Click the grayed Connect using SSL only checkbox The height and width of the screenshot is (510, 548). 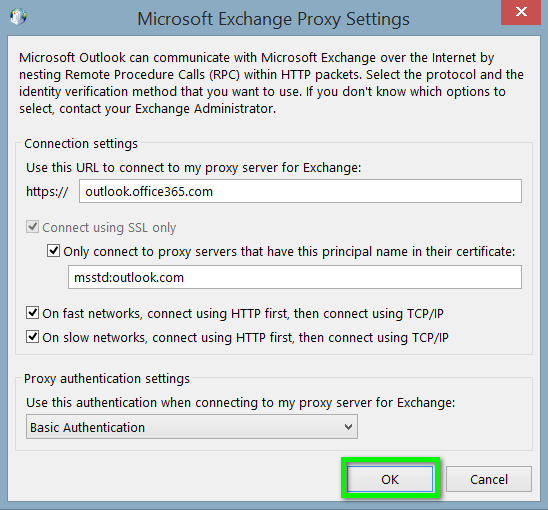pos(33,227)
